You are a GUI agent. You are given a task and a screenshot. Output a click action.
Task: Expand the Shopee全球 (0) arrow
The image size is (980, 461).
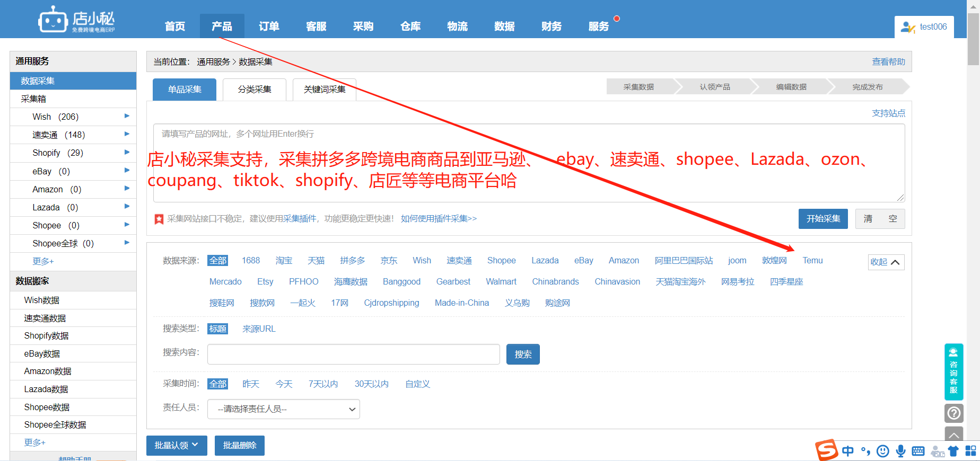pyautogui.click(x=127, y=243)
